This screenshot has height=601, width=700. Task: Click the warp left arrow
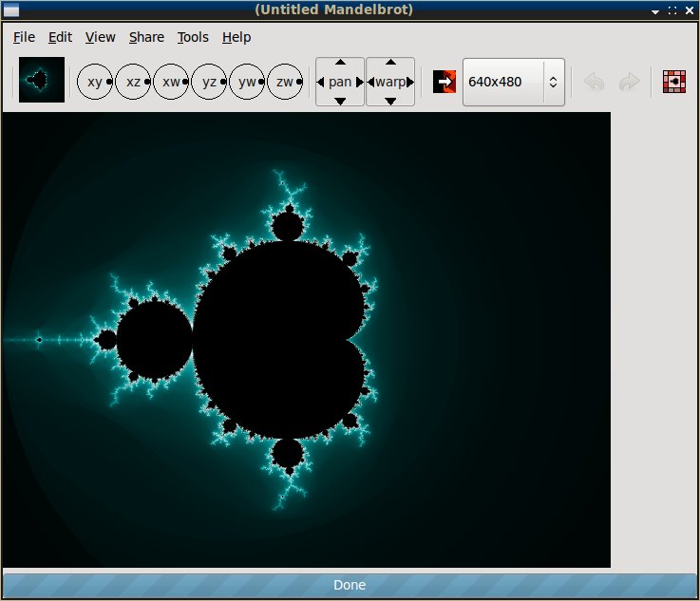(370, 82)
